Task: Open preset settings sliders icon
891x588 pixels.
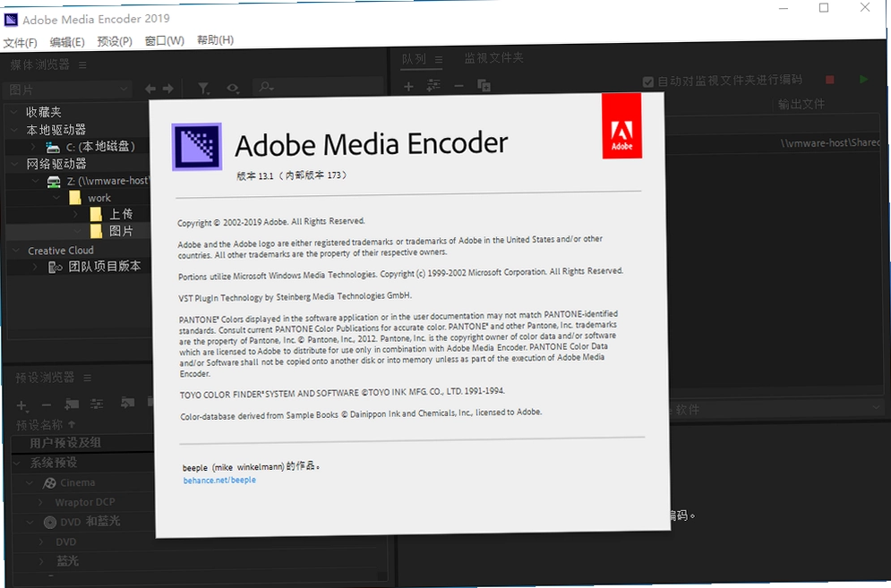Action: (x=98, y=404)
